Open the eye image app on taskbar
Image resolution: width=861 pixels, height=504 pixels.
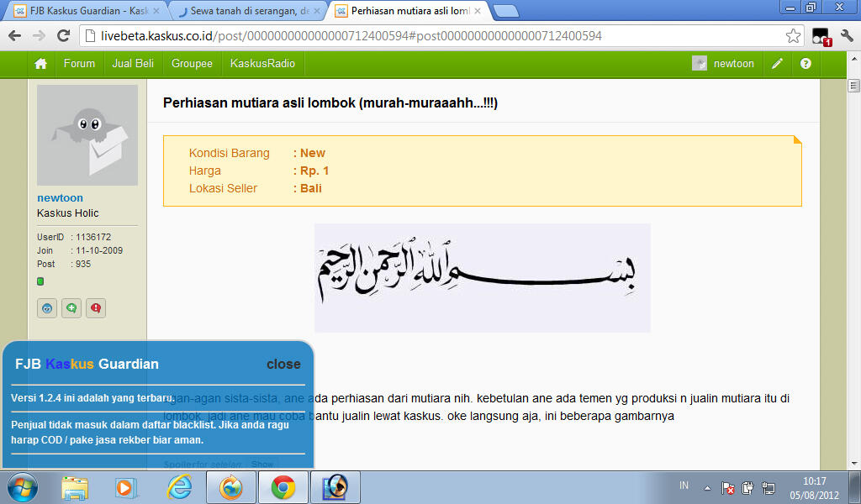point(335,487)
